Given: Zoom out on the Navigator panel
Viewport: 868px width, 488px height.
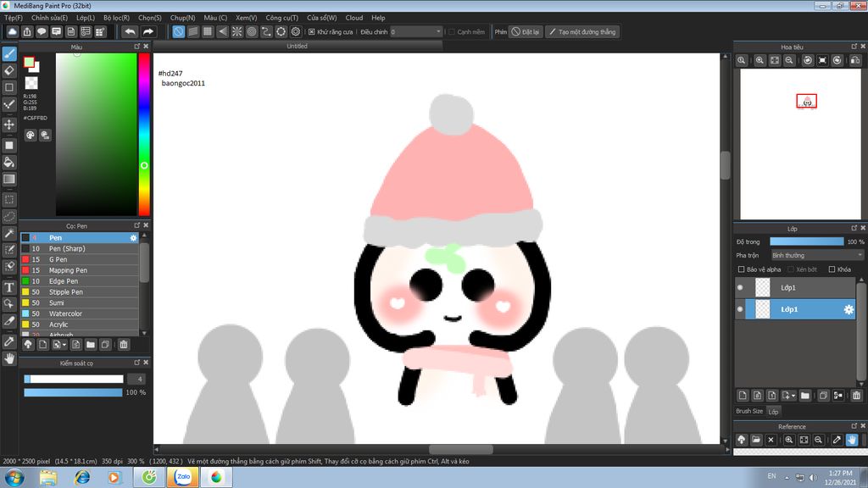Looking at the screenshot, I should tap(789, 60).
